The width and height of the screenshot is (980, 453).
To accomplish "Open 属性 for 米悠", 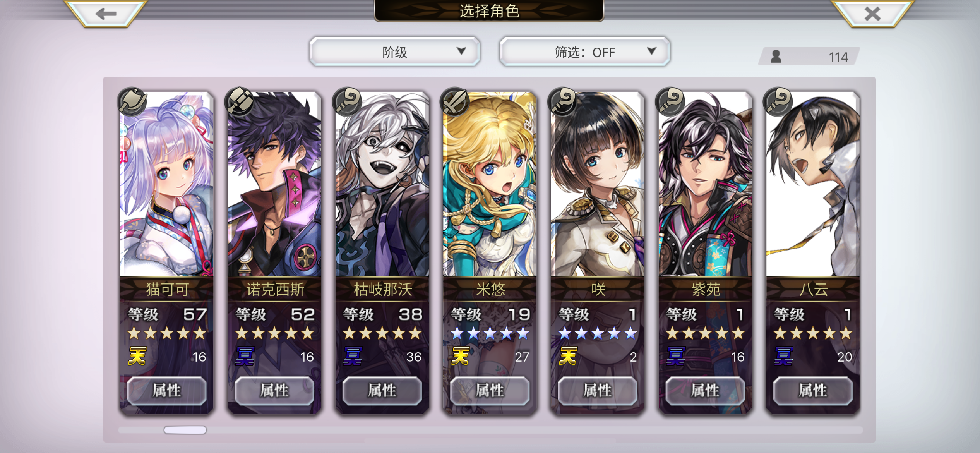I will click(490, 390).
